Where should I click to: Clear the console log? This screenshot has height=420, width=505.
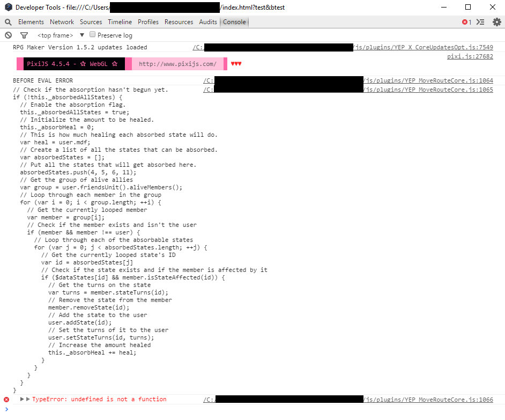9,35
